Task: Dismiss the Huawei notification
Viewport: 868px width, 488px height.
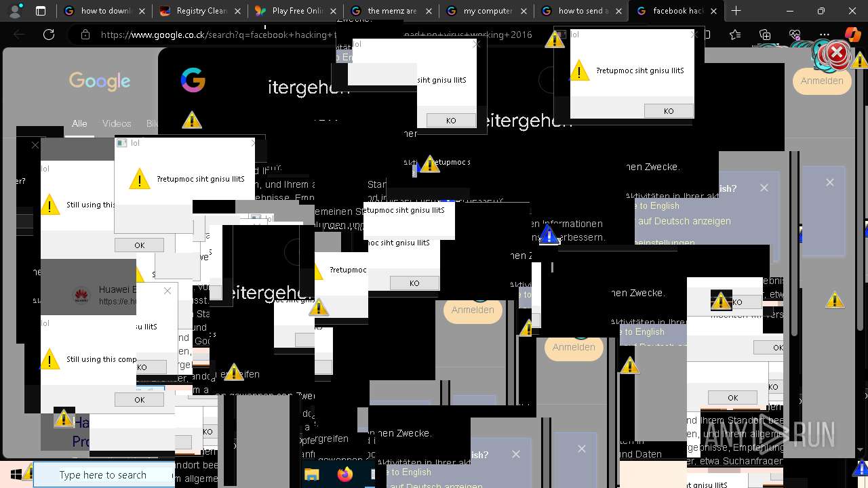Action: pos(167,291)
